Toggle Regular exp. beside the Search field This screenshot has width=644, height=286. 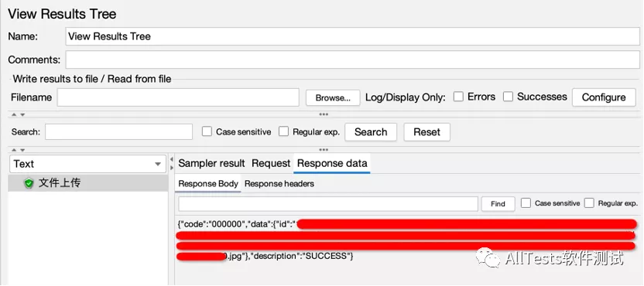click(283, 131)
